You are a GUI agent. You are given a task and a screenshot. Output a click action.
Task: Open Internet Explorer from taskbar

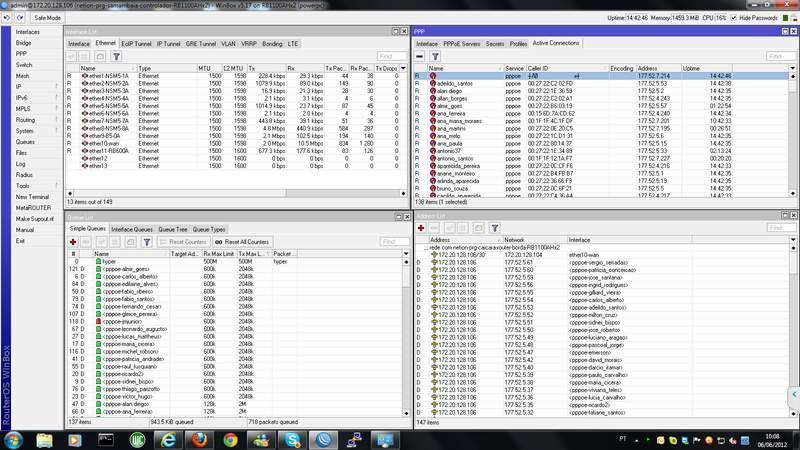[168, 440]
